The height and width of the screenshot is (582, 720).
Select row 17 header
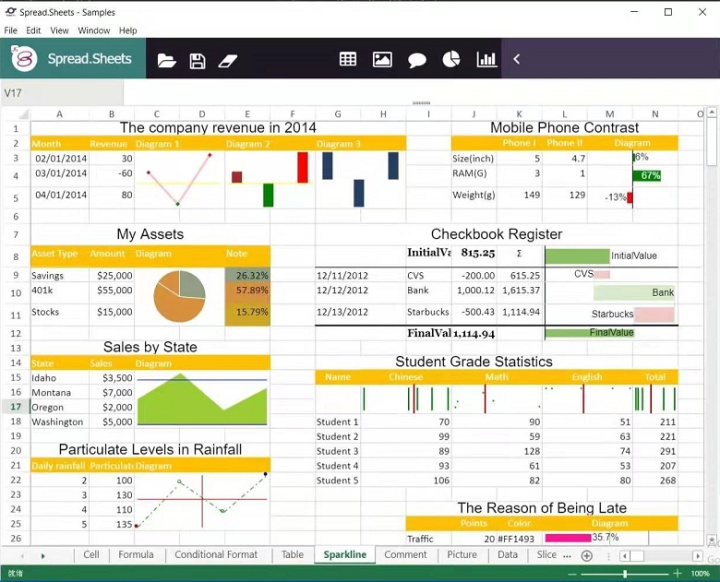click(16, 407)
